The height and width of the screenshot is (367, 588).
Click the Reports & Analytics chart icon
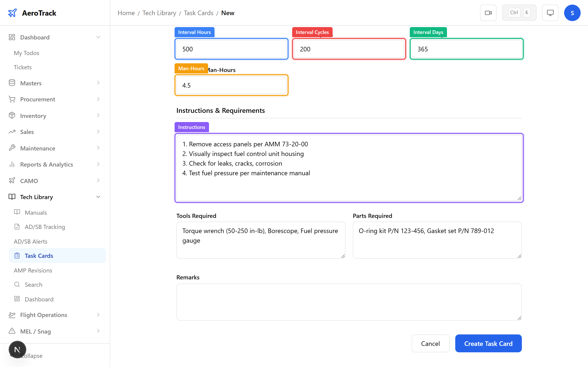pos(12,164)
